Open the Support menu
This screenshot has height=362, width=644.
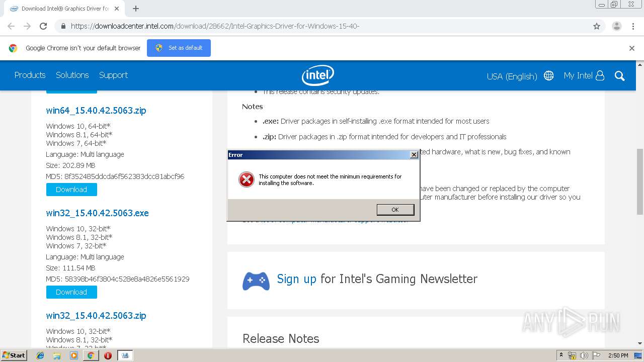click(113, 75)
